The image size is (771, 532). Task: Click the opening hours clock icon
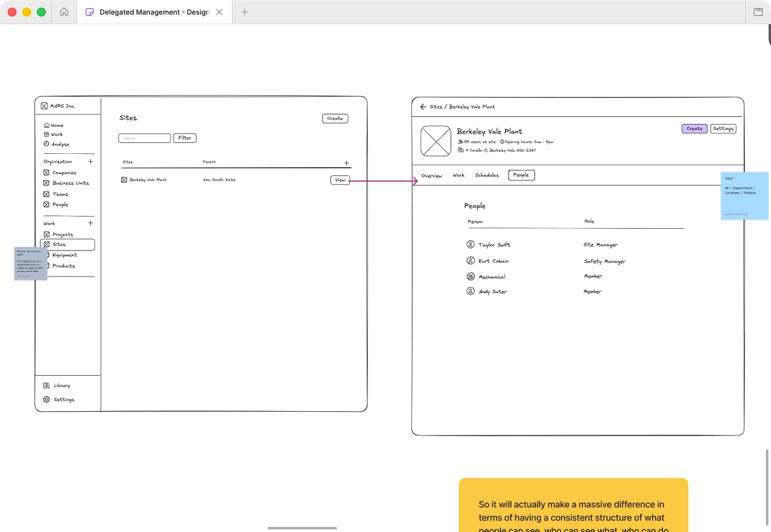(502, 142)
